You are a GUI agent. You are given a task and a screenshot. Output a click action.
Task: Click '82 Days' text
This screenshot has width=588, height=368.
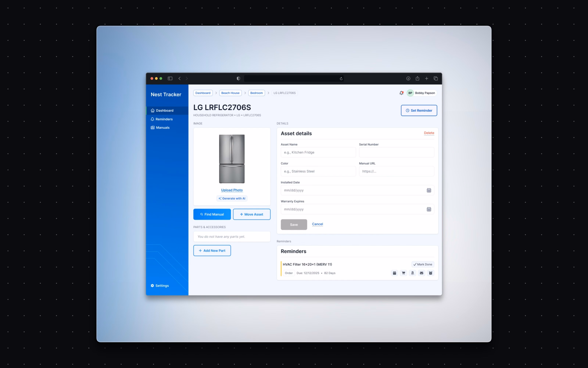(x=330, y=273)
